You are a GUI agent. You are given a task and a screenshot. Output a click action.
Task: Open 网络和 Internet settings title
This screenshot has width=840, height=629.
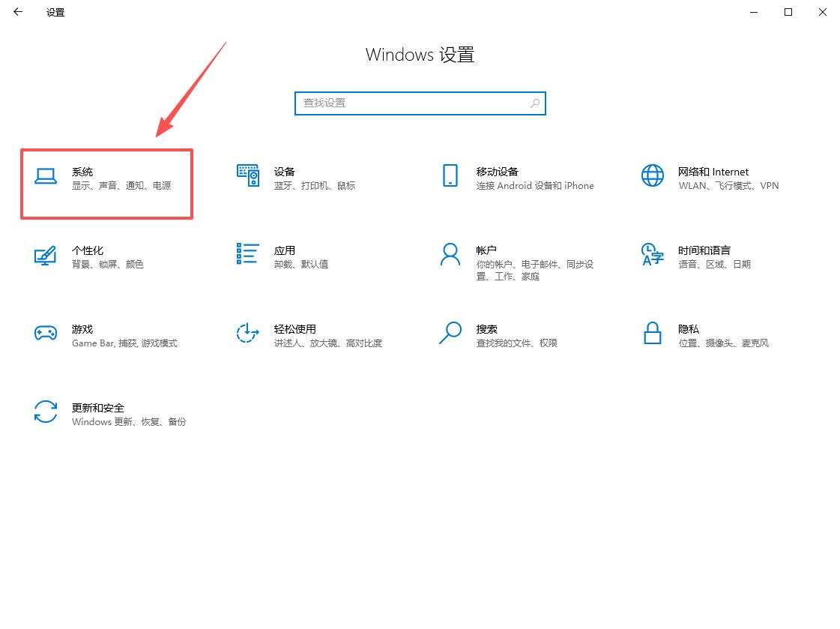(713, 172)
